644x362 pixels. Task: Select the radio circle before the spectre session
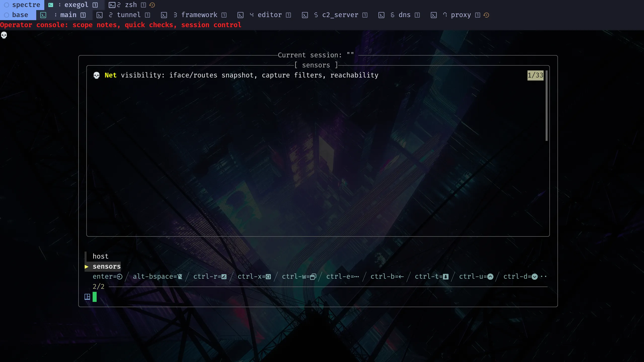7,5
